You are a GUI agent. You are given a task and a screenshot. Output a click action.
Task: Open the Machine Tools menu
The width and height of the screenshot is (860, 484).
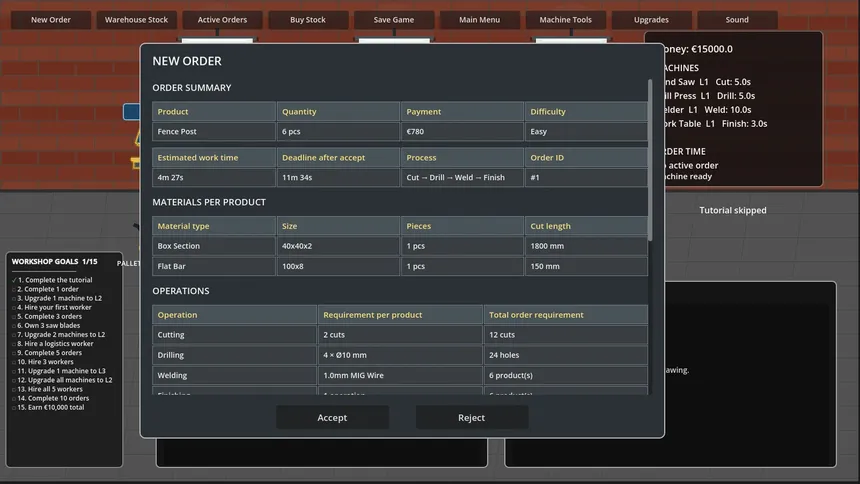tap(565, 20)
